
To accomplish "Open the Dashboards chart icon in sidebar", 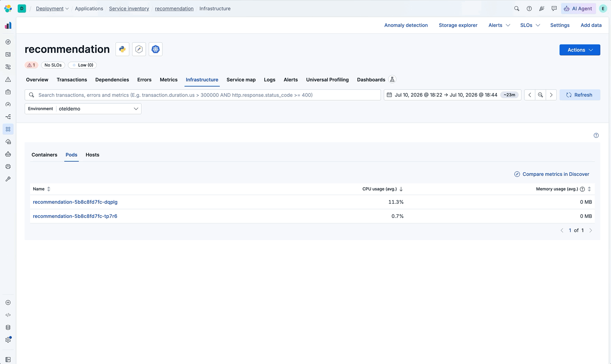I will point(8,54).
